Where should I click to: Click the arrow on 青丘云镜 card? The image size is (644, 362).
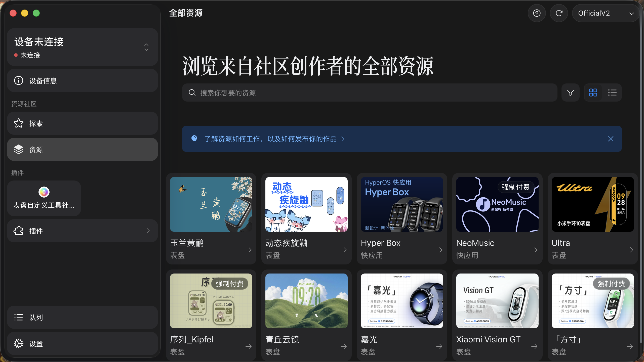tap(344, 346)
